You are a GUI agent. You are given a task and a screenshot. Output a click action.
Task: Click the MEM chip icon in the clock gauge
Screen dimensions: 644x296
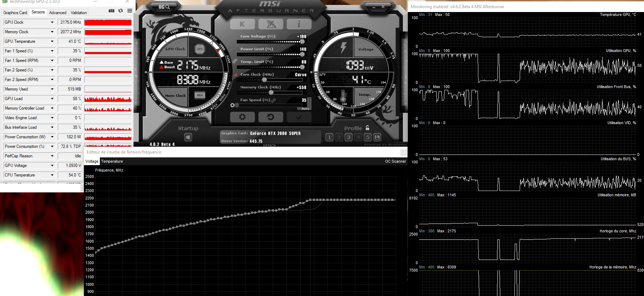tap(200, 95)
